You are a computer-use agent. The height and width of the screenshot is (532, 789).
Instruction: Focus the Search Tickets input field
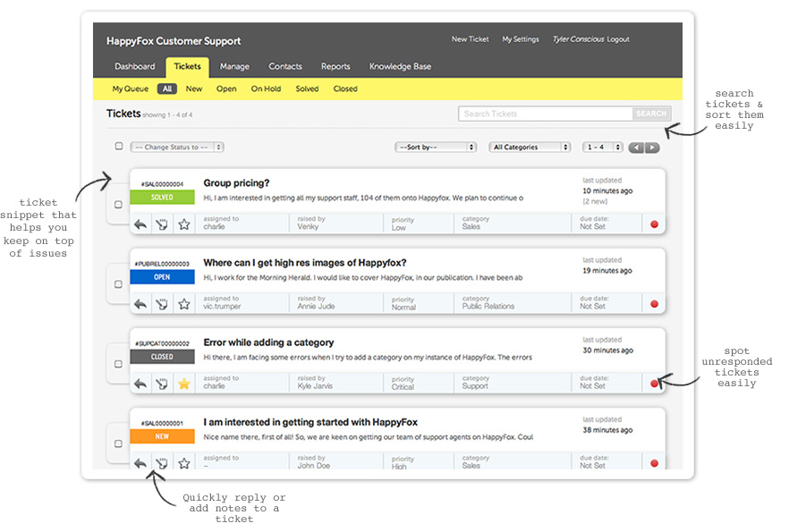point(546,114)
